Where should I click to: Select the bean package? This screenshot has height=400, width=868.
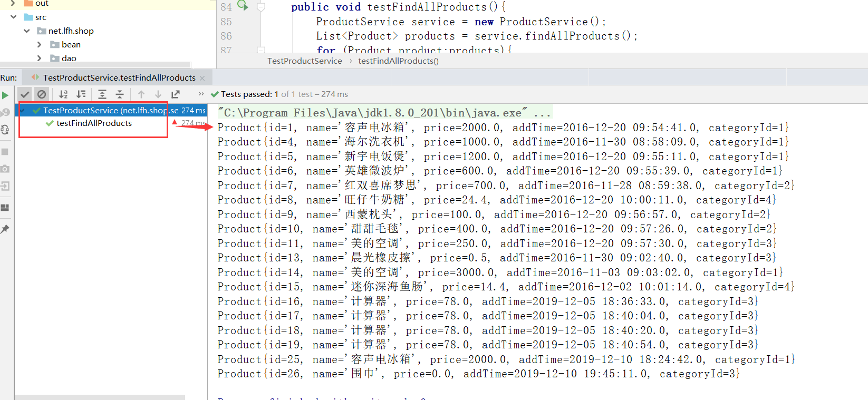(x=71, y=44)
